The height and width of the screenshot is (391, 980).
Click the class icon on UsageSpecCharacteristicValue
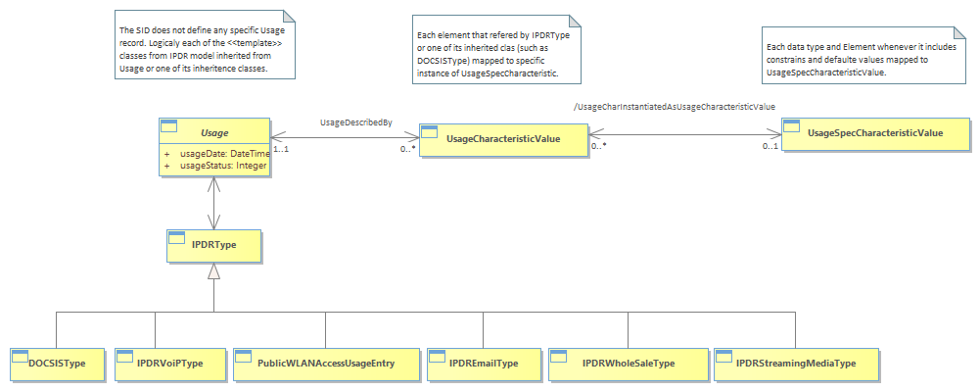(x=792, y=125)
